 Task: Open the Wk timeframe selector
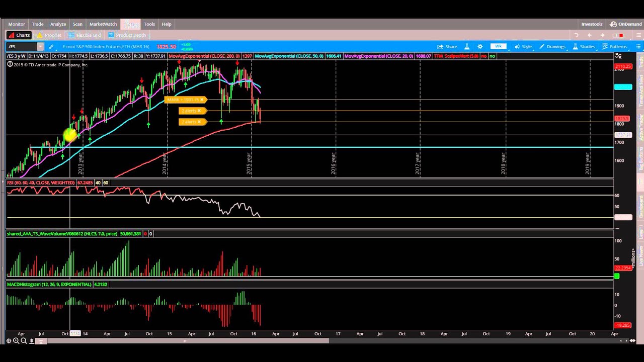coord(498,47)
